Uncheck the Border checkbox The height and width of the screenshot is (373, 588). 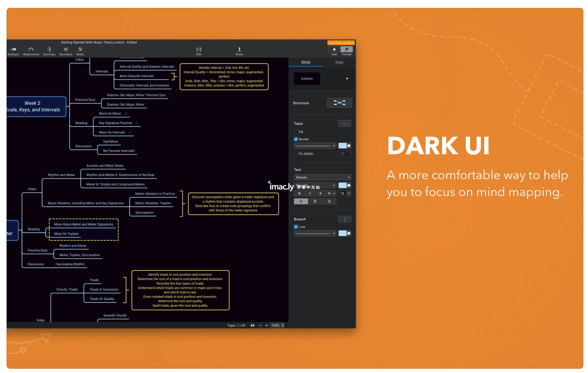pos(296,139)
